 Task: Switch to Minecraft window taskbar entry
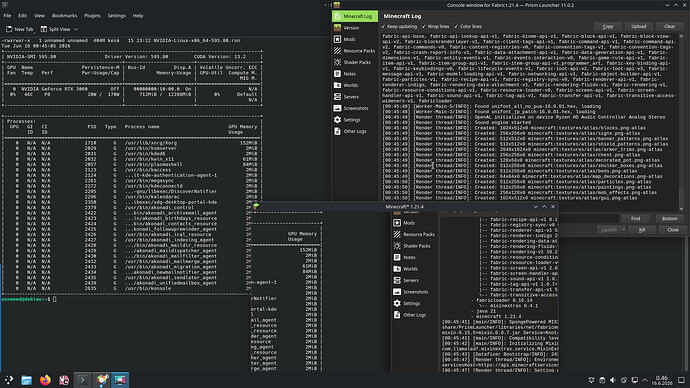click(x=120, y=380)
